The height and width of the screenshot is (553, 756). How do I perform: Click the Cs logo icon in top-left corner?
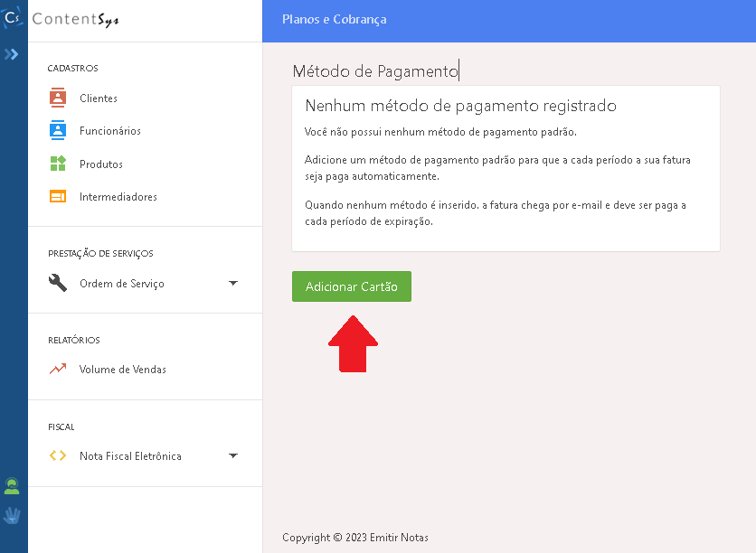[13, 18]
